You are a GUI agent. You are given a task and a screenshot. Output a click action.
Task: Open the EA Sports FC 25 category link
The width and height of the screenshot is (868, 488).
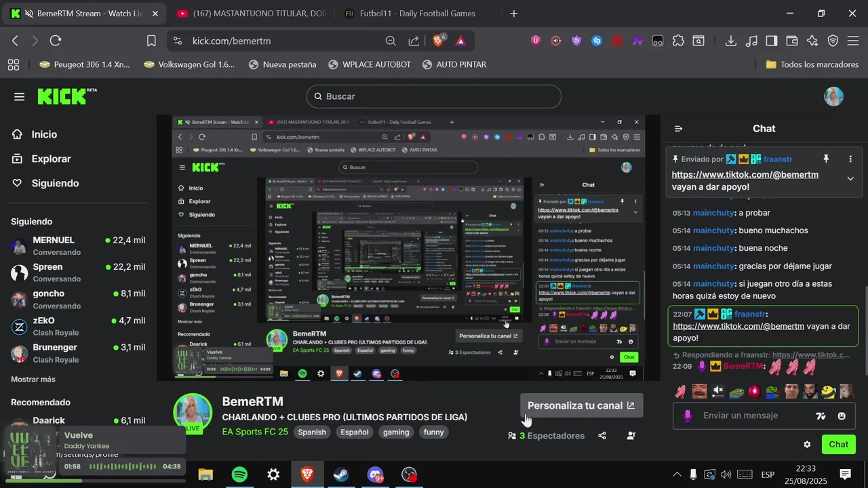[x=255, y=432]
